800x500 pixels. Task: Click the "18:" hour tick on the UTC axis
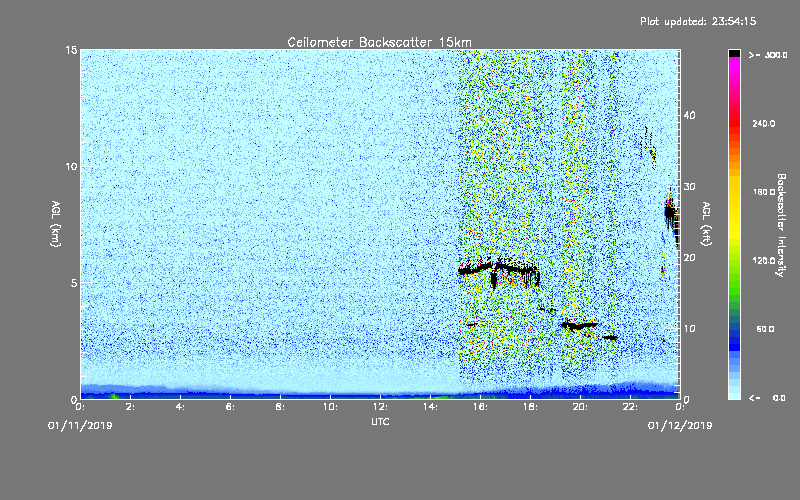tap(531, 407)
